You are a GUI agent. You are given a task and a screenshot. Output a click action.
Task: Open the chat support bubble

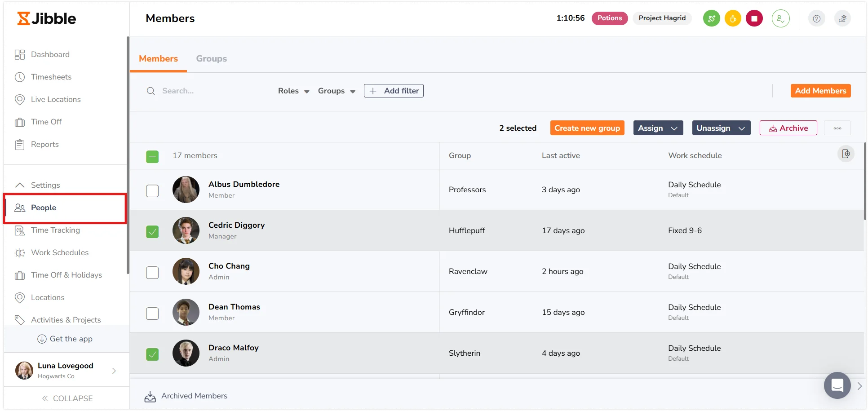tap(837, 385)
